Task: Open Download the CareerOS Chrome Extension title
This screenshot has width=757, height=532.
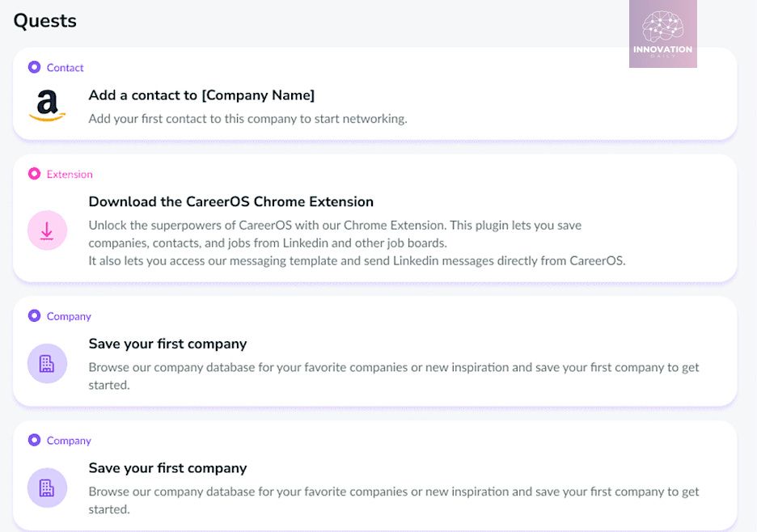Action: pyautogui.click(x=230, y=202)
